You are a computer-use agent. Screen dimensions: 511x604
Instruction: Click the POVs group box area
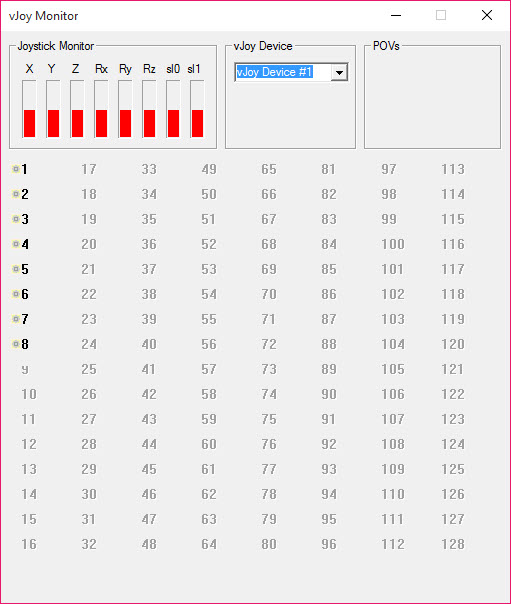[432, 97]
